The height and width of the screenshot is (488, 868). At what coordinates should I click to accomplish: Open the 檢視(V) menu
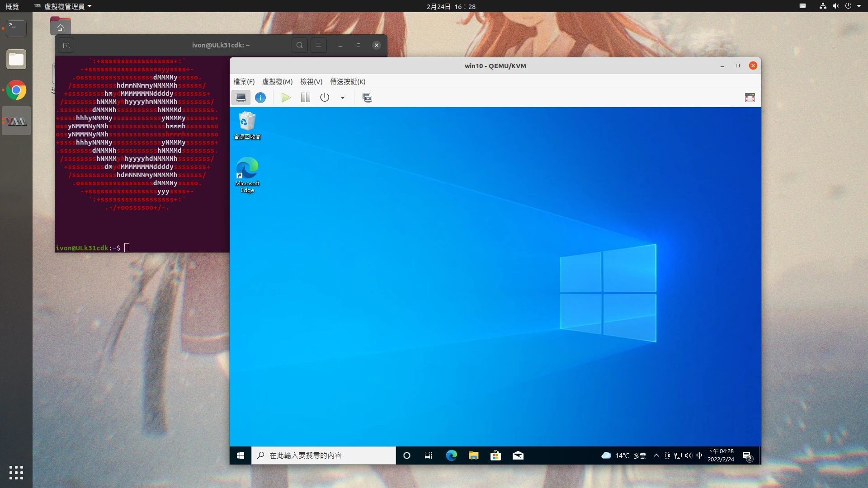tap(311, 82)
